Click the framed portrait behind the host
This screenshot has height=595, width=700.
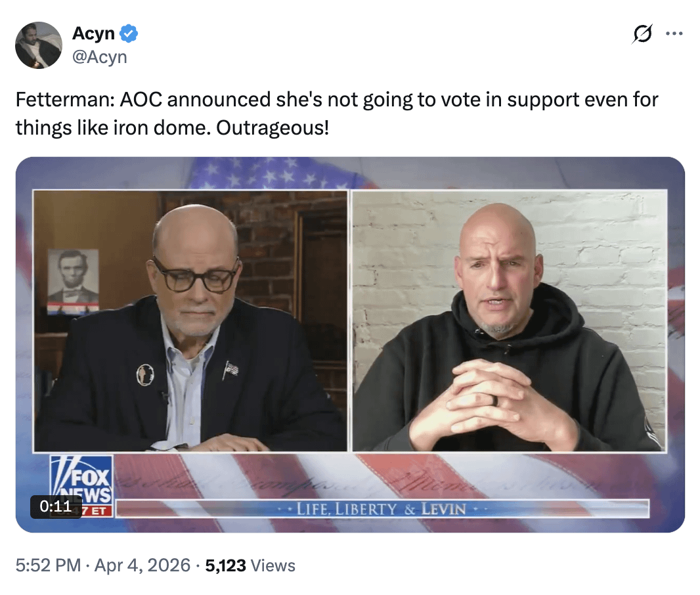[73, 280]
